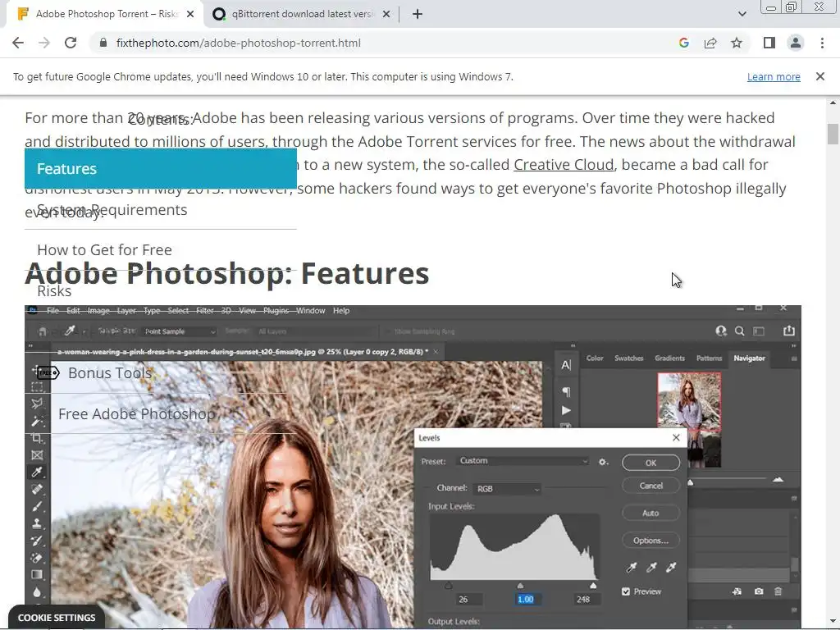Screen dimensions: 840x630
Task: Open Chrome's tab search chevron
Action: 742,14
